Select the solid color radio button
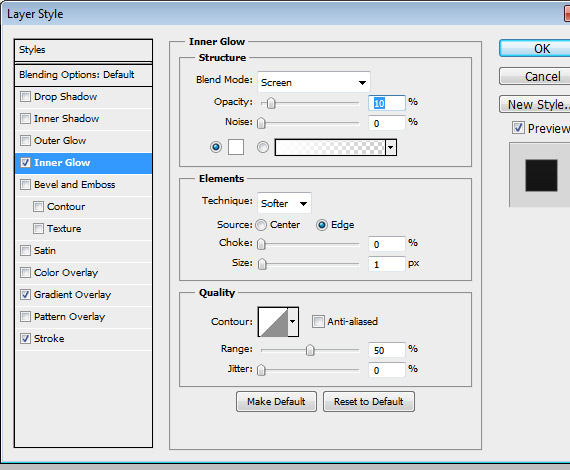Viewport: 570px width, 470px height. coord(216,147)
